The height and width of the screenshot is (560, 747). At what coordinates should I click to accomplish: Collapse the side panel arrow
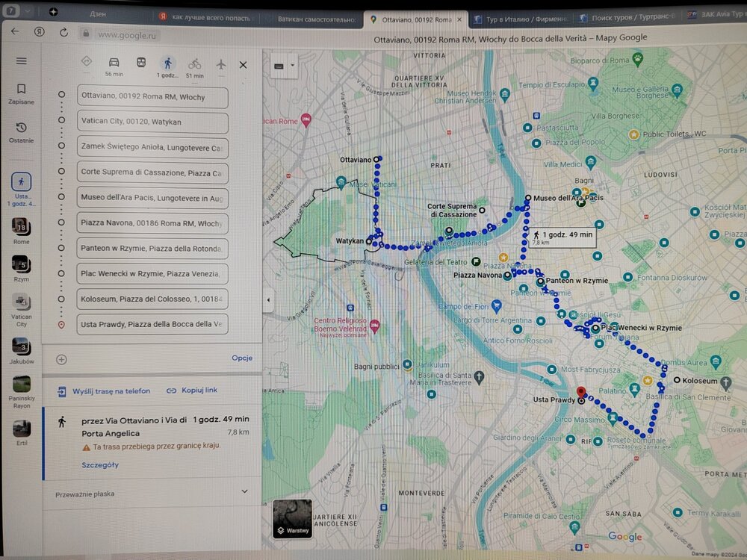(268, 300)
